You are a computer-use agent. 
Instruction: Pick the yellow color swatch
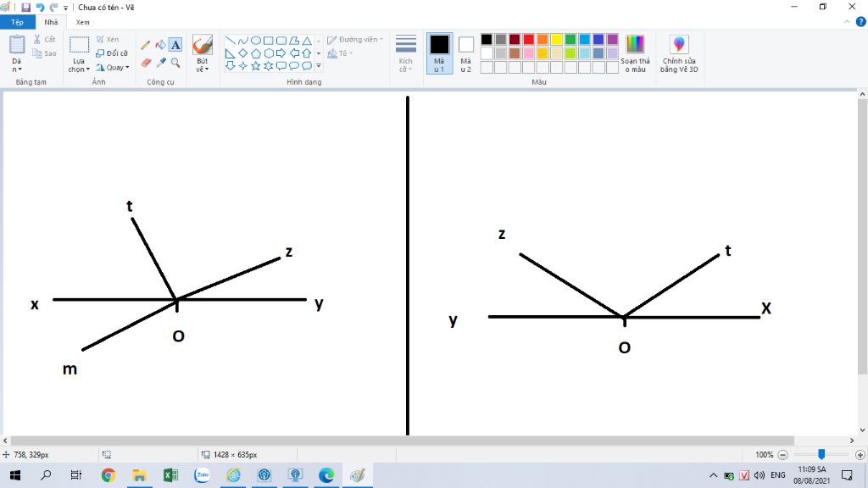[556, 39]
